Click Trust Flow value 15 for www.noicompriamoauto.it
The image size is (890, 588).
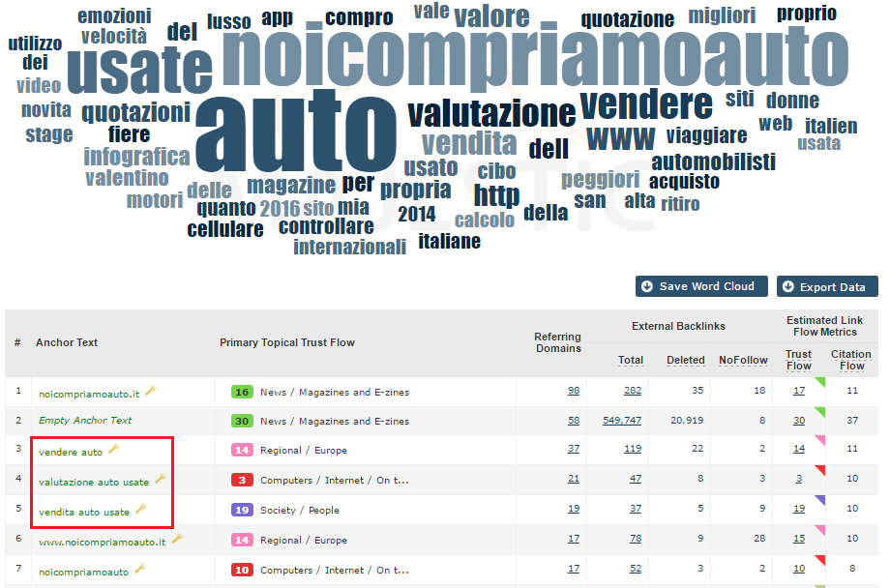tap(799, 538)
